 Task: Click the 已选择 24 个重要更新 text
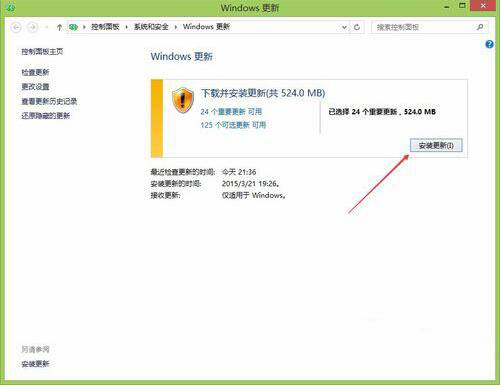coord(363,112)
